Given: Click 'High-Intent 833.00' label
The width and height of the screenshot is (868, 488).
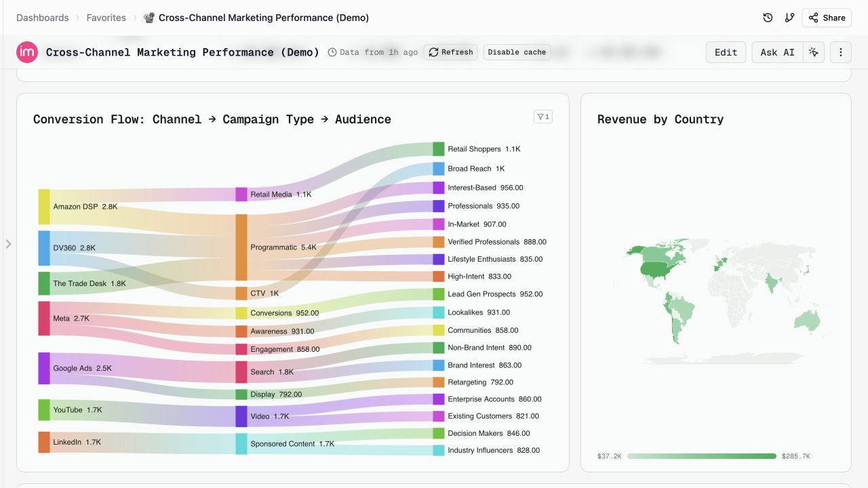Looking at the screenshot, I should click(479, 277).
